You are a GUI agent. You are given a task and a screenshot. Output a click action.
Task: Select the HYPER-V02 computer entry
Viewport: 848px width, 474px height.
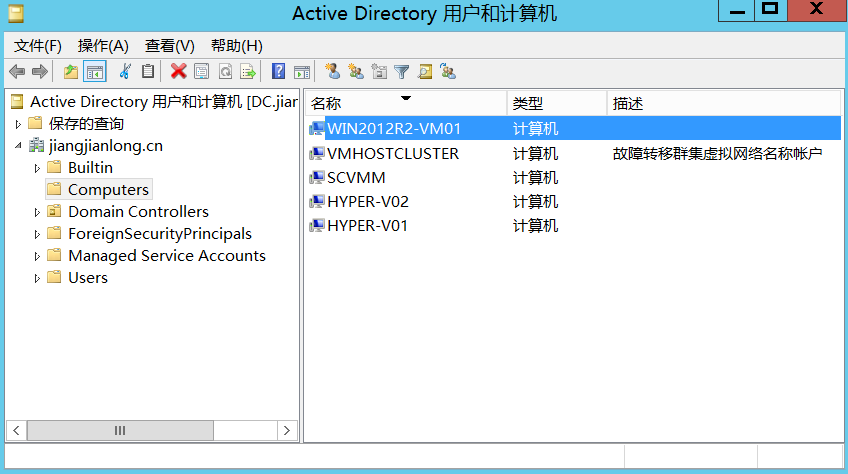(368, 202)
